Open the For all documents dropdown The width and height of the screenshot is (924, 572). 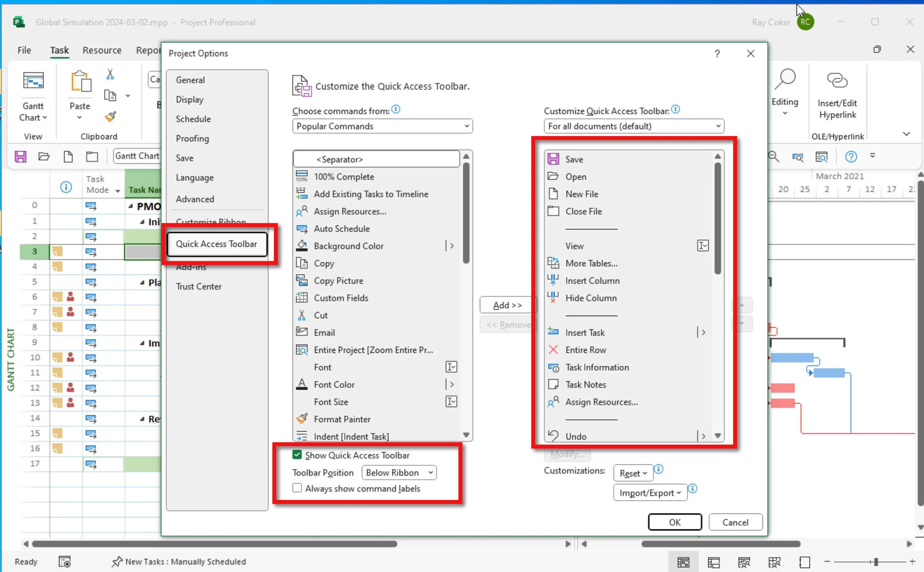634,126
